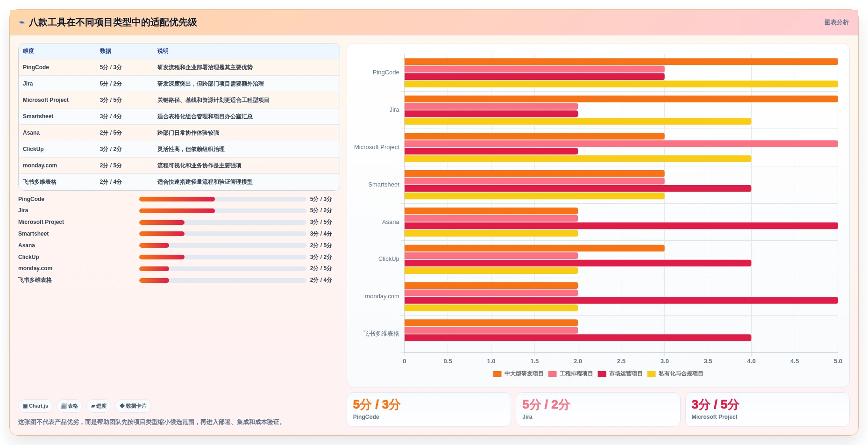Click the 进度 tag chip
Viewport: 868px width, 445px height.
pyautogui.click(x=99, y=406)
